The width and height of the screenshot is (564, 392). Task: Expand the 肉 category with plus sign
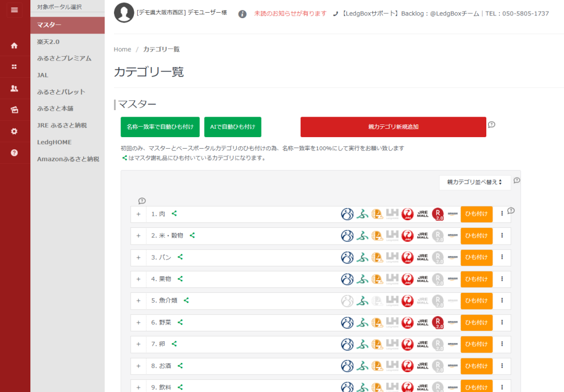pos(138,214)
